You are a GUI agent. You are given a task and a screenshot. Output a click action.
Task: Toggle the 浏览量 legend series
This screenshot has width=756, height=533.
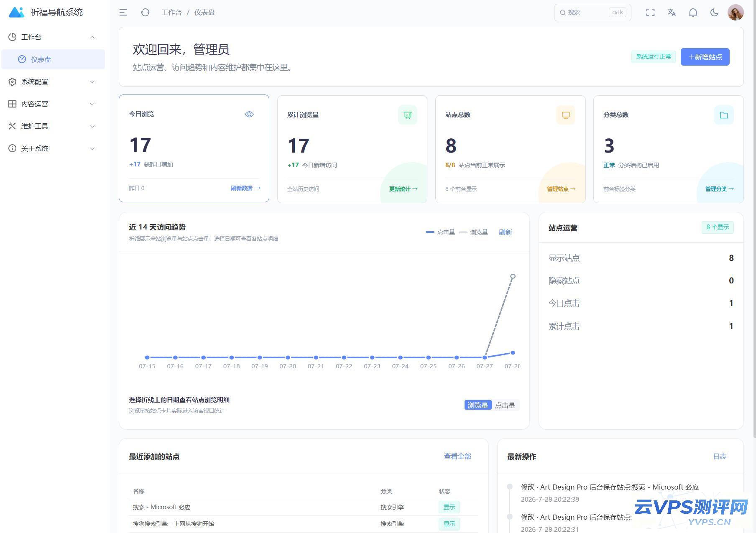pyautogui.click(x=473, y=232)
